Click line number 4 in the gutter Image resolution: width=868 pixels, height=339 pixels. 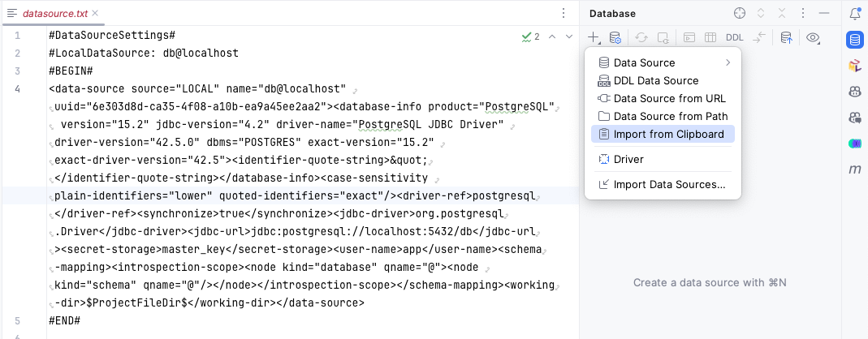click(18, 89)
